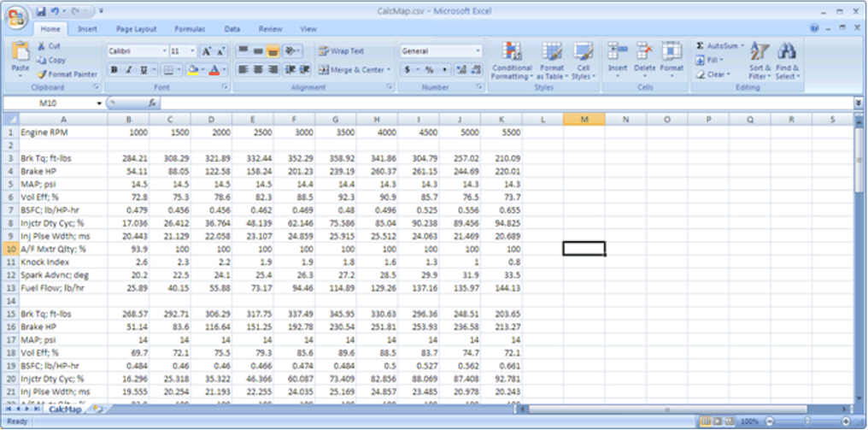Open Find & Select
The height and width of the screenshot is (430, 868).
point(787,61)
